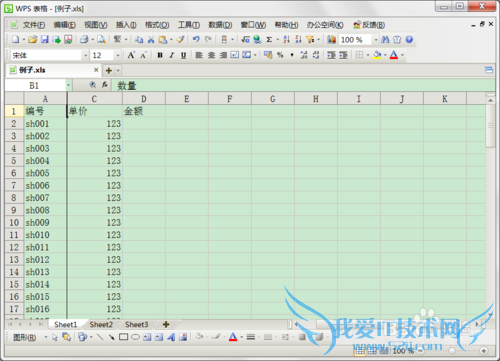Viewport: 500px width, 361px height.
Task: Click the Filter funnel icon
Action: pos(310,39)
